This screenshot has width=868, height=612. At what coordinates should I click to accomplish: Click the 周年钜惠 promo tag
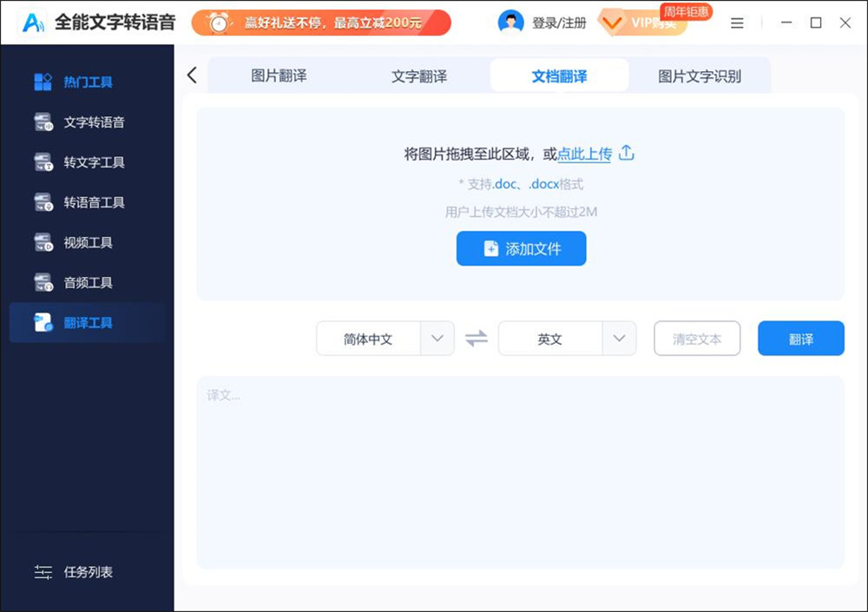pos(687,11)
